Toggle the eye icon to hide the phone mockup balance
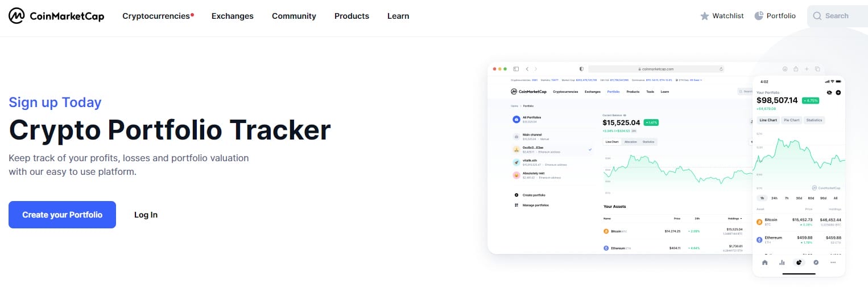This screenshot has width=868, height=299. 829,92
